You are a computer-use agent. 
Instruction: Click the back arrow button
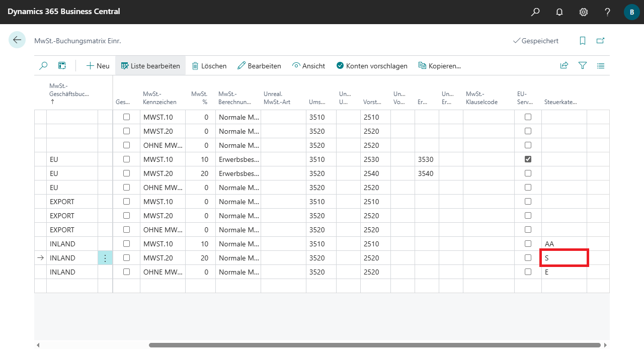pyautogui.click(x=17, y=40)
